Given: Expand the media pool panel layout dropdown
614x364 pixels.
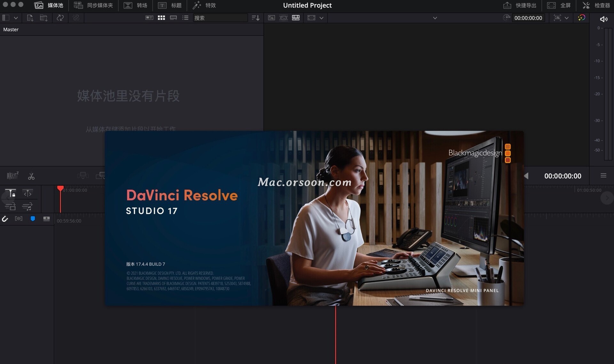Looking at the screenshot, I should click(16, 18).
